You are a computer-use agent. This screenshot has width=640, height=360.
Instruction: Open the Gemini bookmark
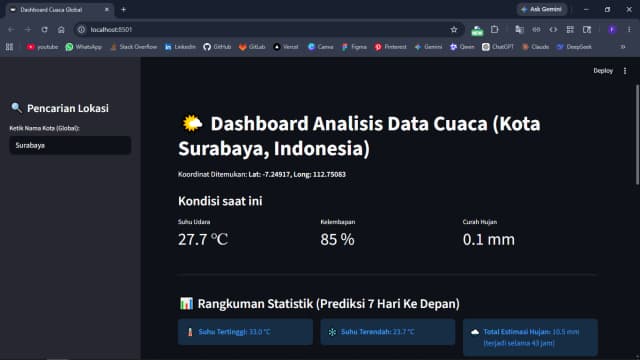pos(428,47)
